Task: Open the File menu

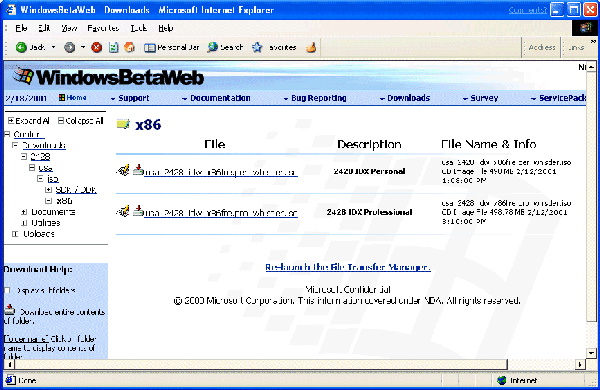Action: click(21, 28)
